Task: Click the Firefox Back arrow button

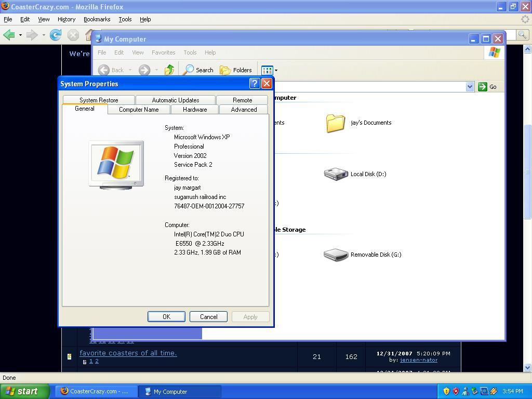Action: (9, 35)
